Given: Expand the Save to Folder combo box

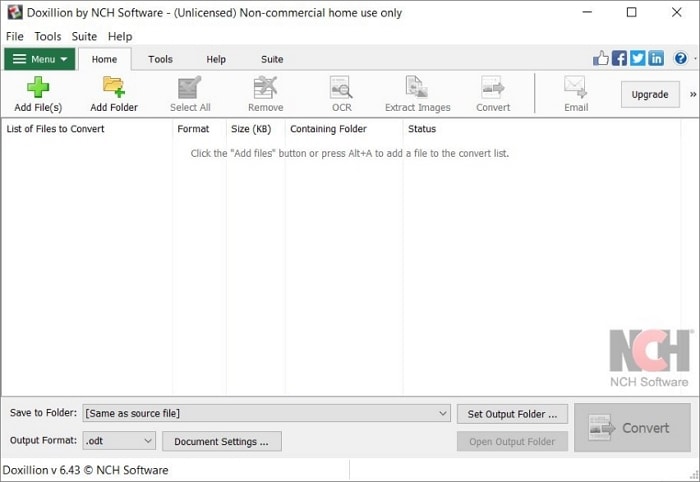Looking at the screenshot, I should 267,413.
